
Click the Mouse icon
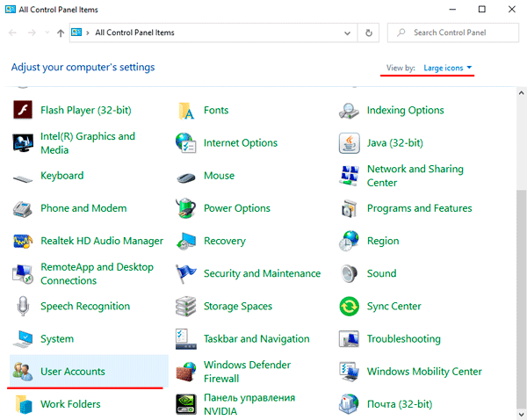tap(186, 177)
